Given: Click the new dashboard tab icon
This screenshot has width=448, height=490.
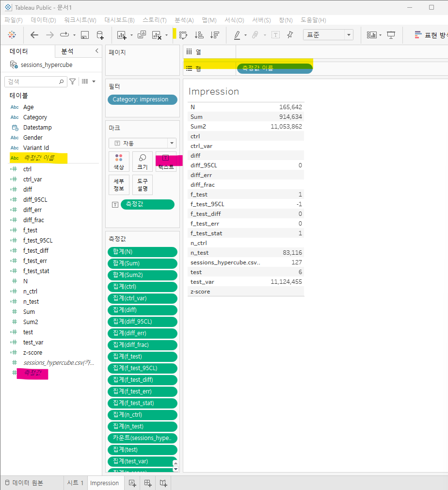Looking at the screenshot, I should (x=148, y=483).
